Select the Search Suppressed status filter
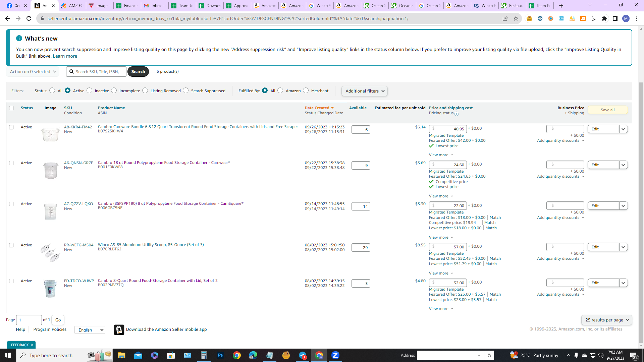 pyautogui.click(x=185, y=90)
